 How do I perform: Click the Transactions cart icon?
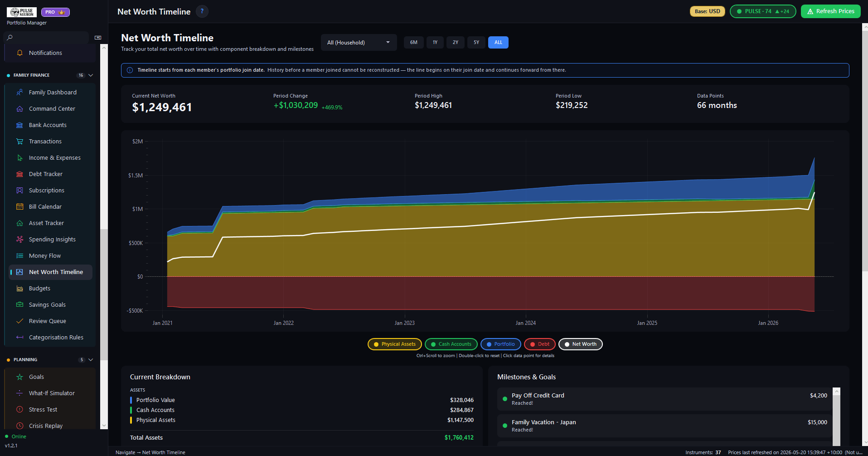[19, 142]
